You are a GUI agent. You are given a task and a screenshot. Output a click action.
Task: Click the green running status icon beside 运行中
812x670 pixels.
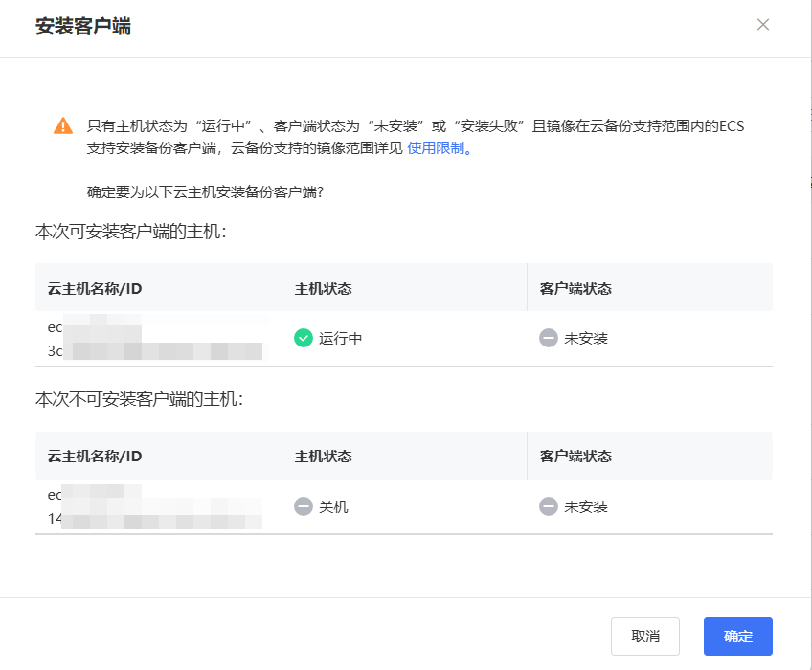coord(303,337)
